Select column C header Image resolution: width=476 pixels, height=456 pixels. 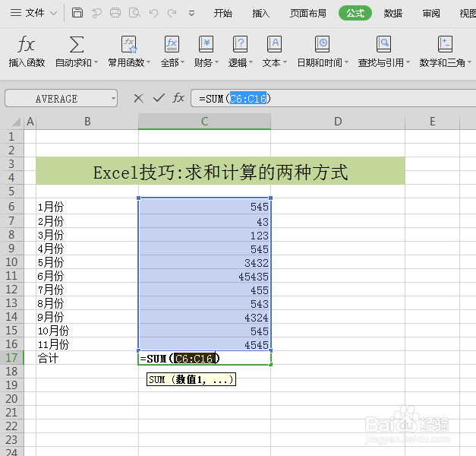pos(205,122)
